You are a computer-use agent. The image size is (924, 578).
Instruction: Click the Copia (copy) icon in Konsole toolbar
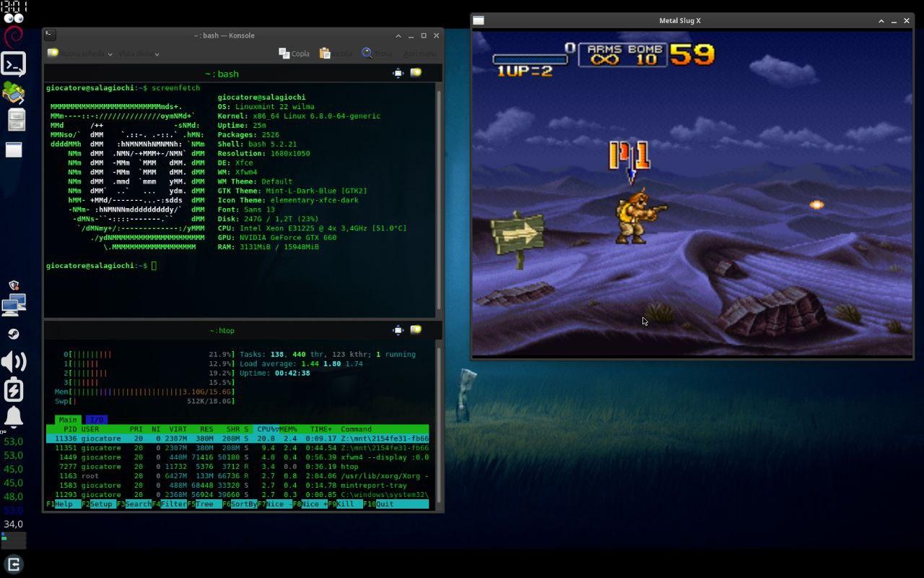coord(284,53)
